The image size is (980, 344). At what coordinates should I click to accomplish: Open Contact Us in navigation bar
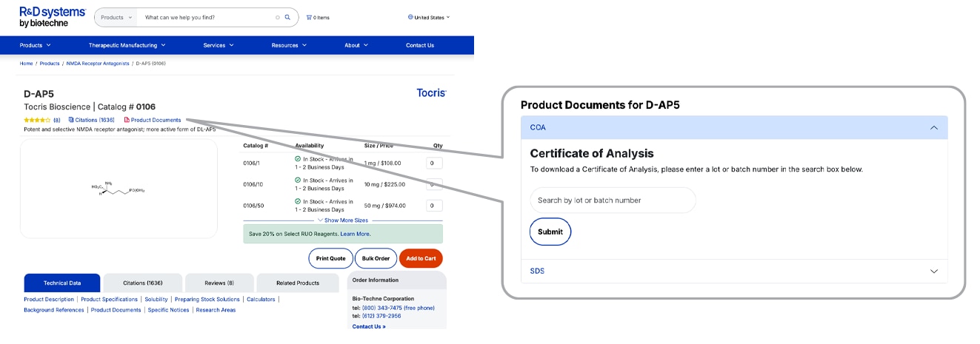click(x=420, y=45)
